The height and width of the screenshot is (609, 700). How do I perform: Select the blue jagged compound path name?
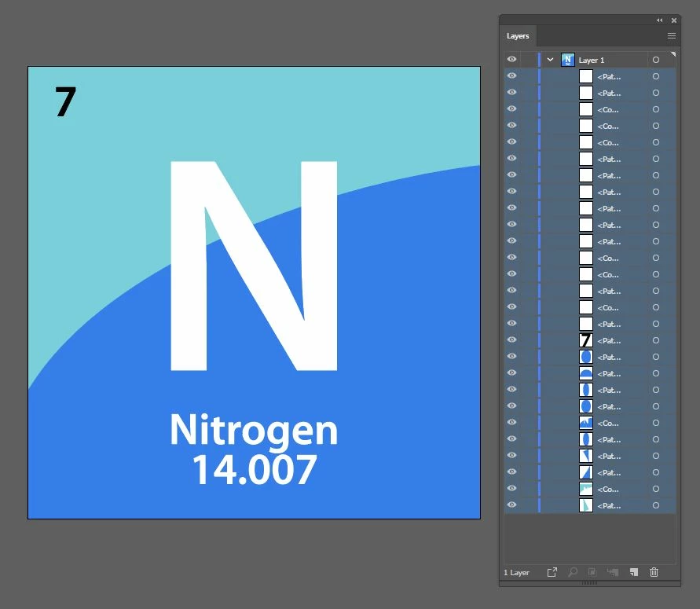pos(608,424)
